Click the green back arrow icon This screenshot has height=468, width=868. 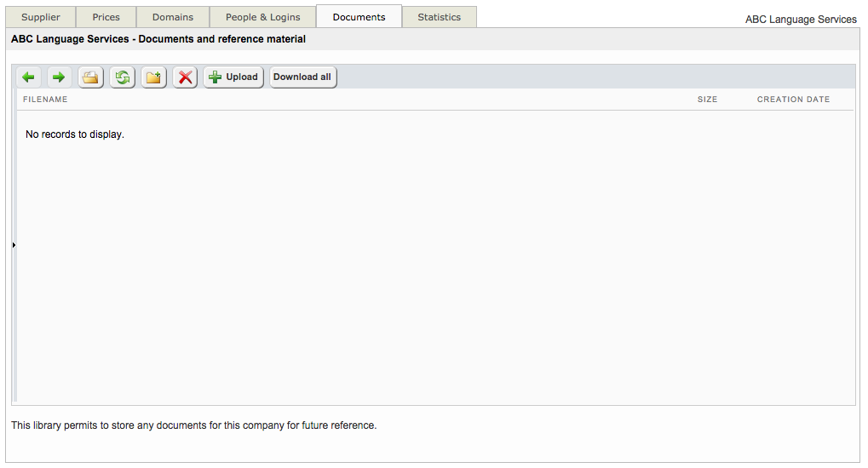pos(29,77)
